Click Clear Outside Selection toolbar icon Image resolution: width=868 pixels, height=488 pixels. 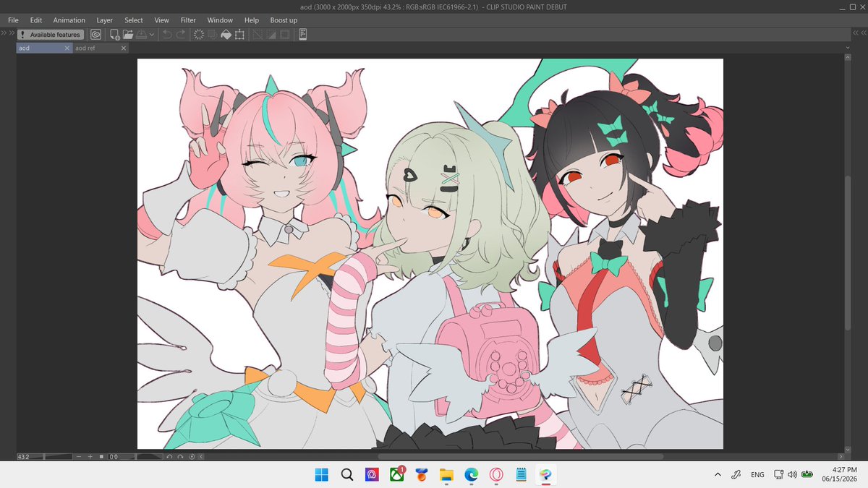point(212,35)
